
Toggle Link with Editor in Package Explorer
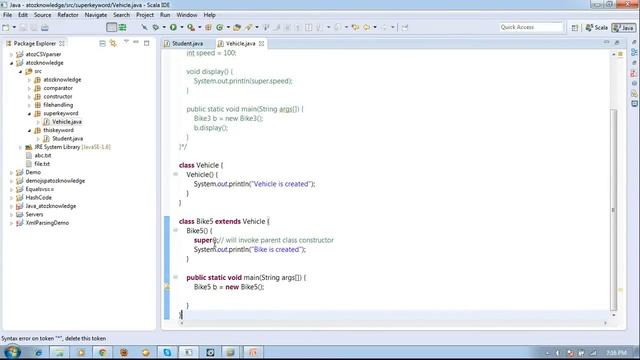pyautogui.click(x=113, y=43)
